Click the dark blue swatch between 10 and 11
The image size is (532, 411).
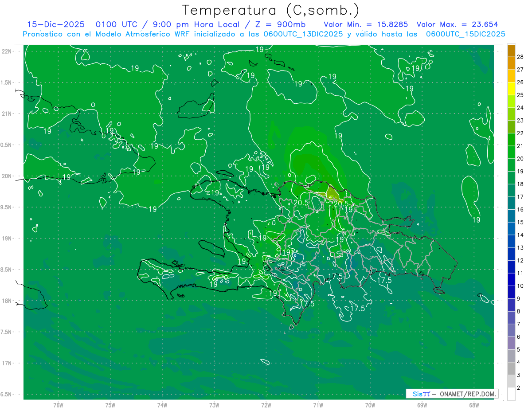[511, 280]
